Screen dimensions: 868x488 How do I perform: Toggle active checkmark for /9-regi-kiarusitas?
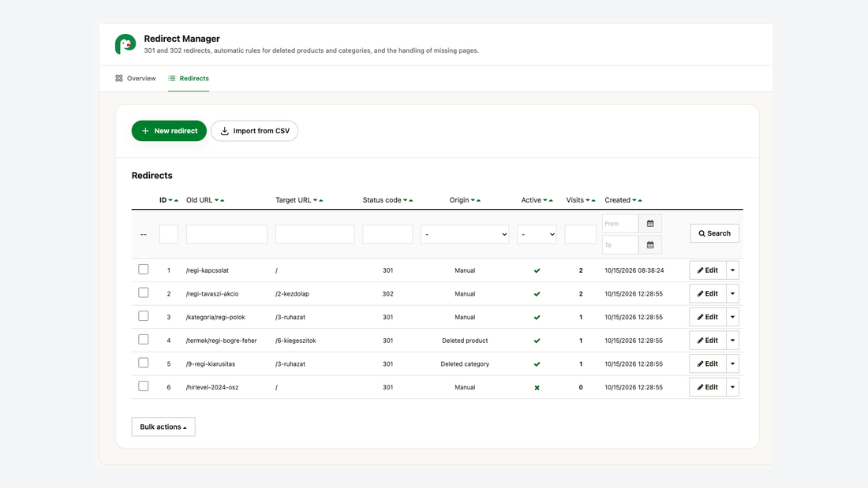pyautogui.click(x=537, y=364)
